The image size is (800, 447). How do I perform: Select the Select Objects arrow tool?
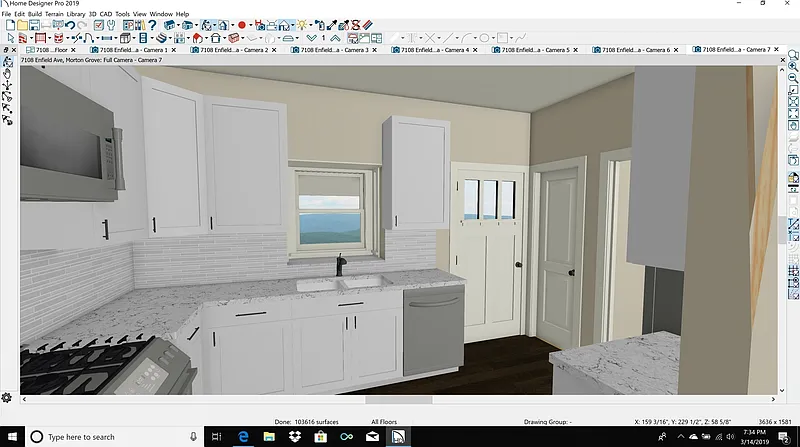pyautogui.click(x=10, y=38)
